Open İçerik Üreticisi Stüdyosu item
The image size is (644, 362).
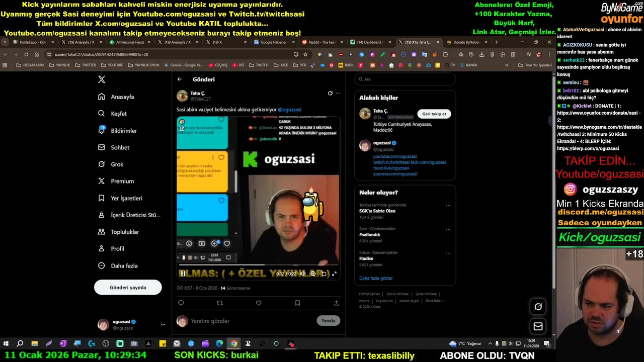[x=129, y=215]
